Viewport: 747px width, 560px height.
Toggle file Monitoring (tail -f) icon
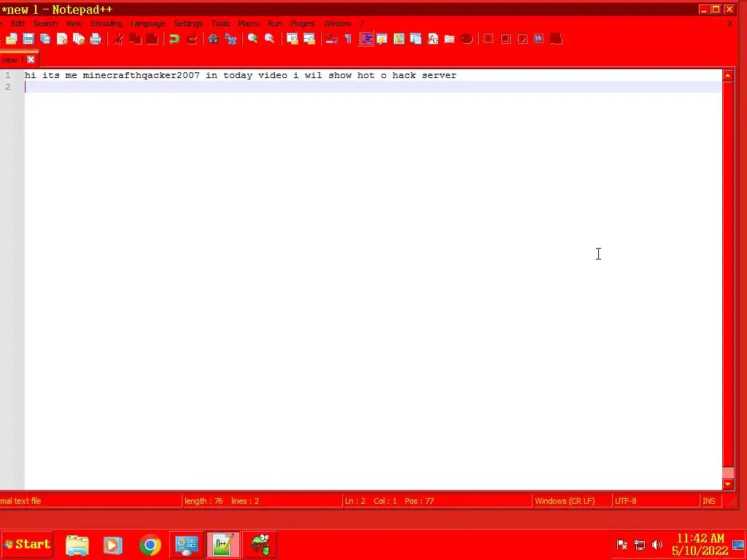466,39
